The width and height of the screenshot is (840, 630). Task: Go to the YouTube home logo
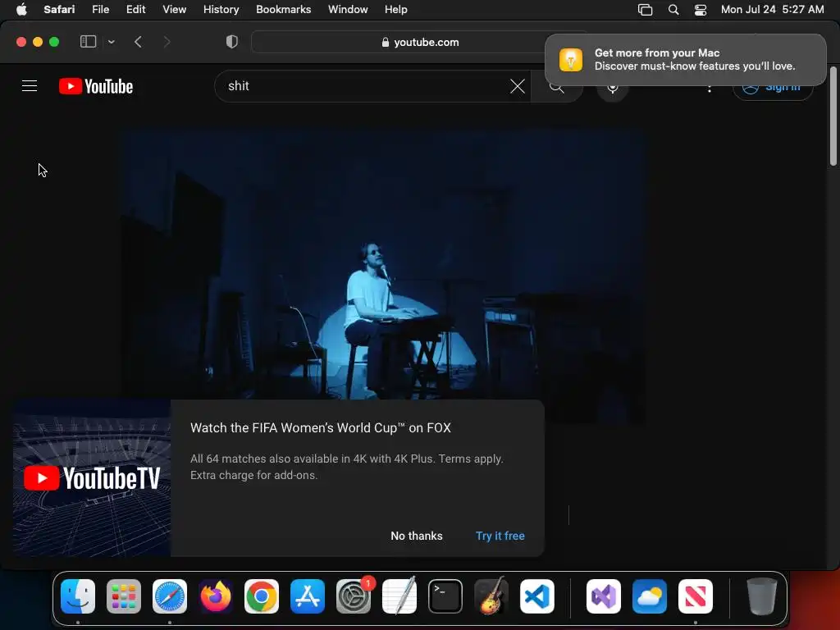96,86
